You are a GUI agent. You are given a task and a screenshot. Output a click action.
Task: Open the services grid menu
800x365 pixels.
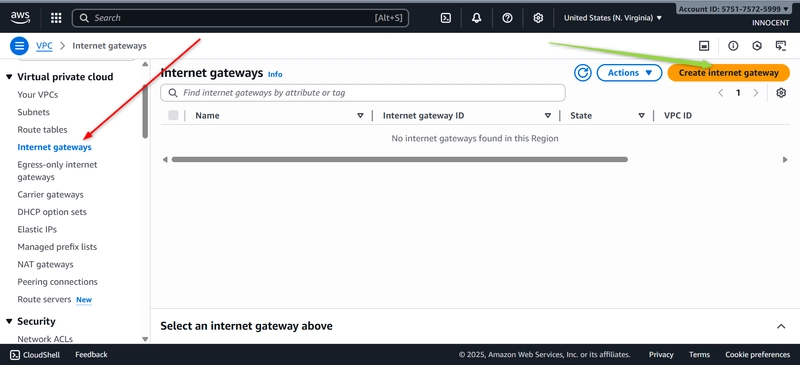point(56,18)
